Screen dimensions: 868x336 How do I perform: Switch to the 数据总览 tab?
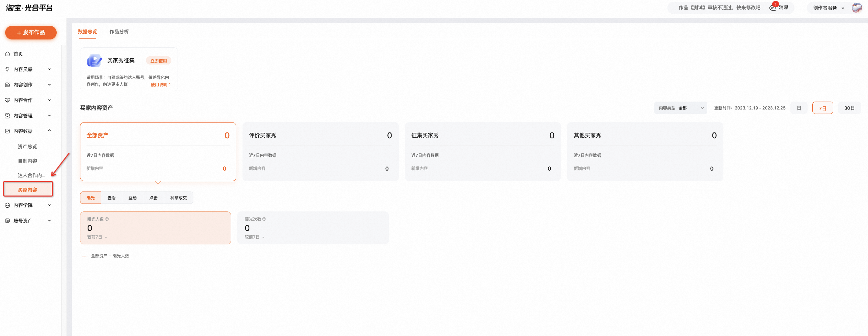(x=88, y=32)
